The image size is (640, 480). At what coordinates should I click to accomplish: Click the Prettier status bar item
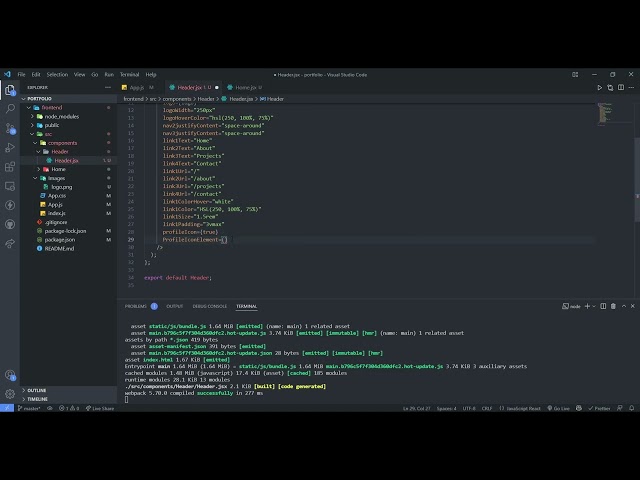tap(599, 408)
